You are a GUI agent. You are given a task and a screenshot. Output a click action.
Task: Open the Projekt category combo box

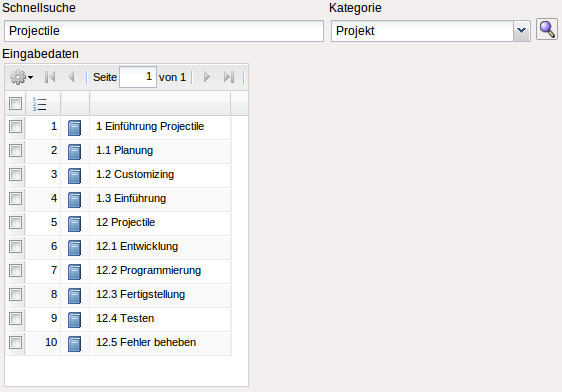pyautogui.click(x=430, y=31)
